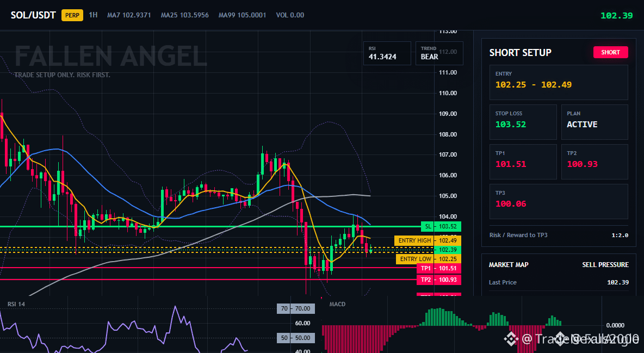Click the RSI 41.3424 info box

point(387,53)
